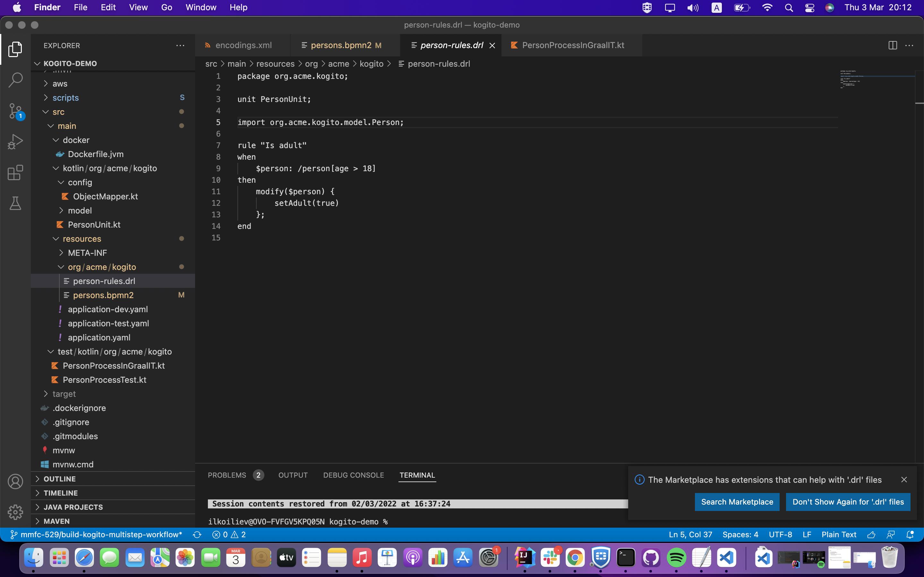Click the notifications bell in status bar
This screenshot has width=924, height=577.
pyautogui.click(x=910, y=535)
